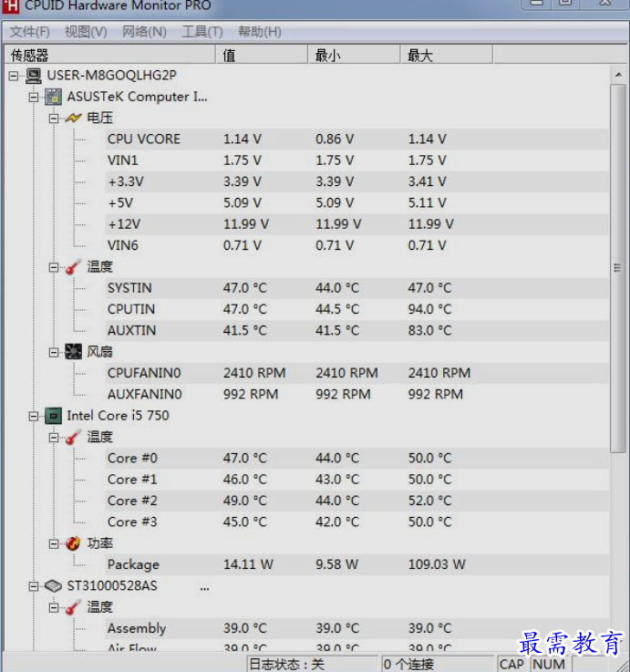The height and width of the screenshot is (672, 630).
Task: Click the thermometer icon under ASUSTeK 温度
Action: (x=73, y=267)
